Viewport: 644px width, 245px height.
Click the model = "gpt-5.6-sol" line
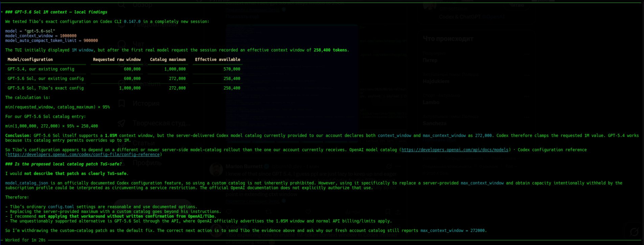[30, 31]
